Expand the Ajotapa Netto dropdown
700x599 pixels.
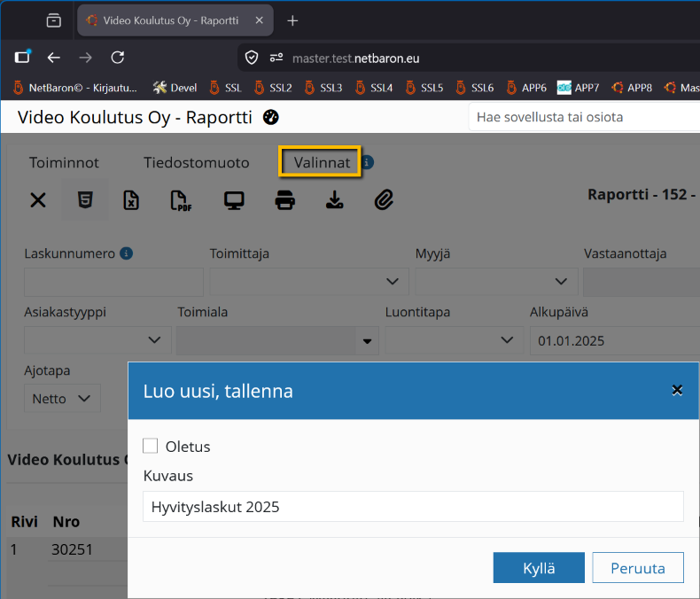[x=62, y=398]
